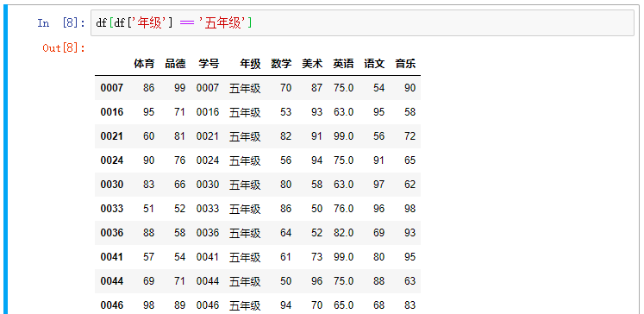Click the 语文 column header

click(374, 64)
